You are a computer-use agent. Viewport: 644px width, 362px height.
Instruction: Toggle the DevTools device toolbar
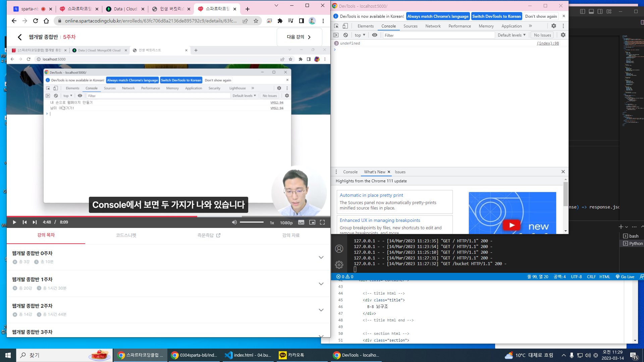coord(345,26)
